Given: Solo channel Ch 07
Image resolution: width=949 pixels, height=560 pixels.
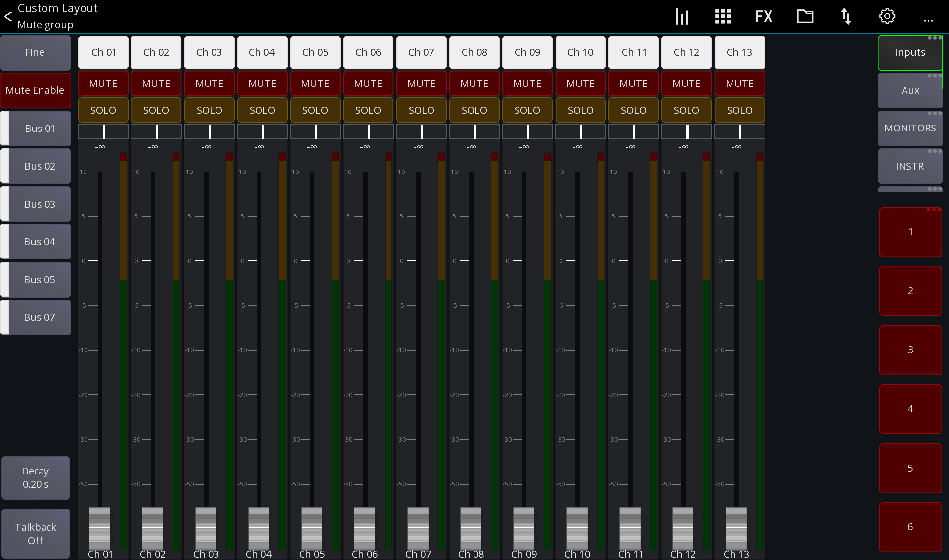Looking at the screenshot, I should tap(422, 110).
